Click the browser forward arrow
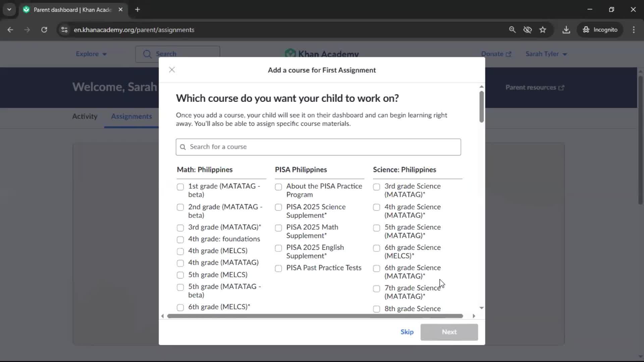Screen dimensions: 644x362 point(27,30)
